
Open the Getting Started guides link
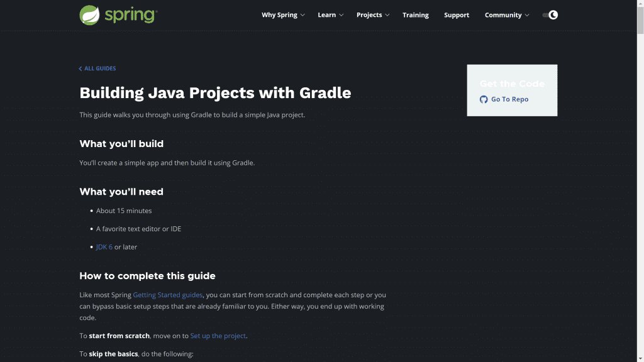[x=168, y=295]
